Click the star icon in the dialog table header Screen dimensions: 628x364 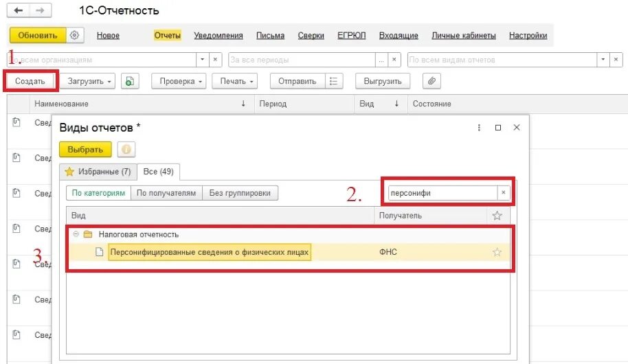[x=497, y=216]
